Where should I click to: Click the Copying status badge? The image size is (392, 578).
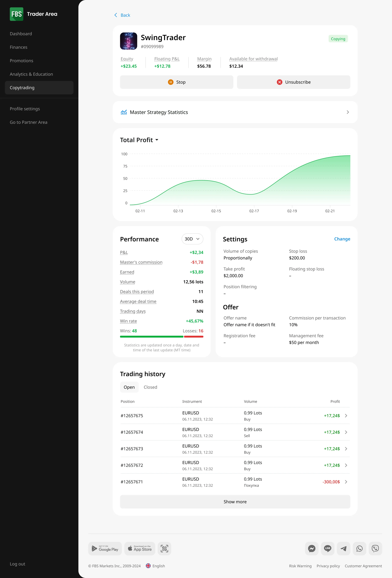338,39
